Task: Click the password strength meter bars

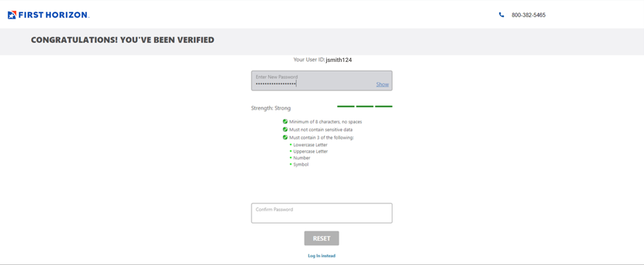Action: [x=365, y=106]
